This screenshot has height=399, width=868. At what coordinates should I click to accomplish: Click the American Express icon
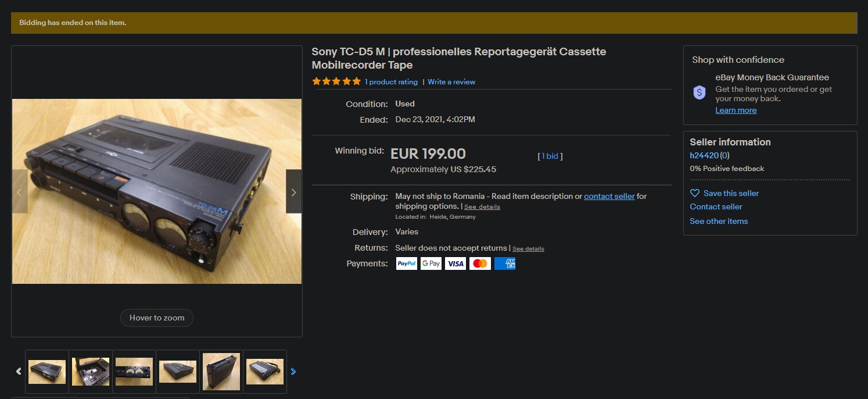click(504, 263)
